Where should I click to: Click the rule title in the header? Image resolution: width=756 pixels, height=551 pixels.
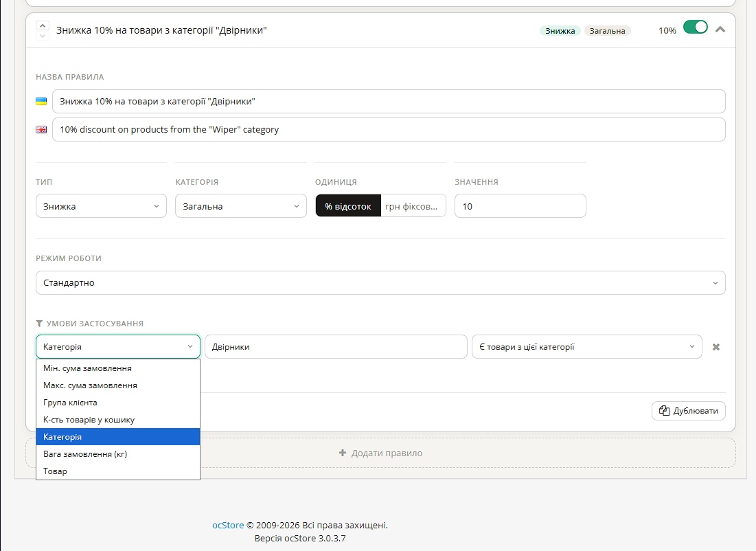[161, 30]
